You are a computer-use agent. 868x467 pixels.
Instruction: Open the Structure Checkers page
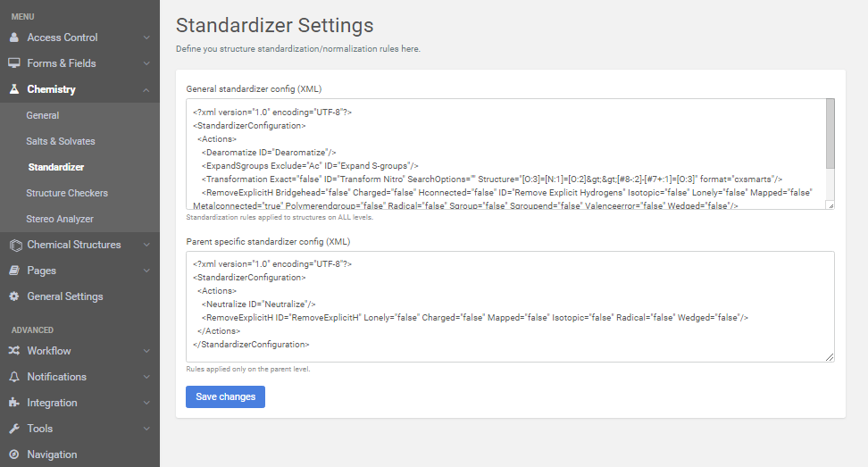click(67, 193)
